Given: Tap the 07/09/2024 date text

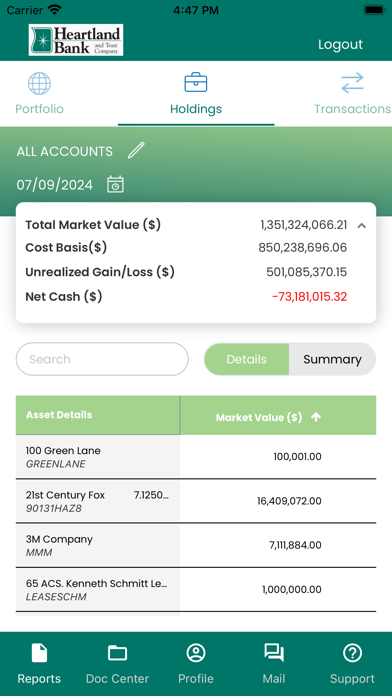Looking at the screenshot, I should 55,185.
